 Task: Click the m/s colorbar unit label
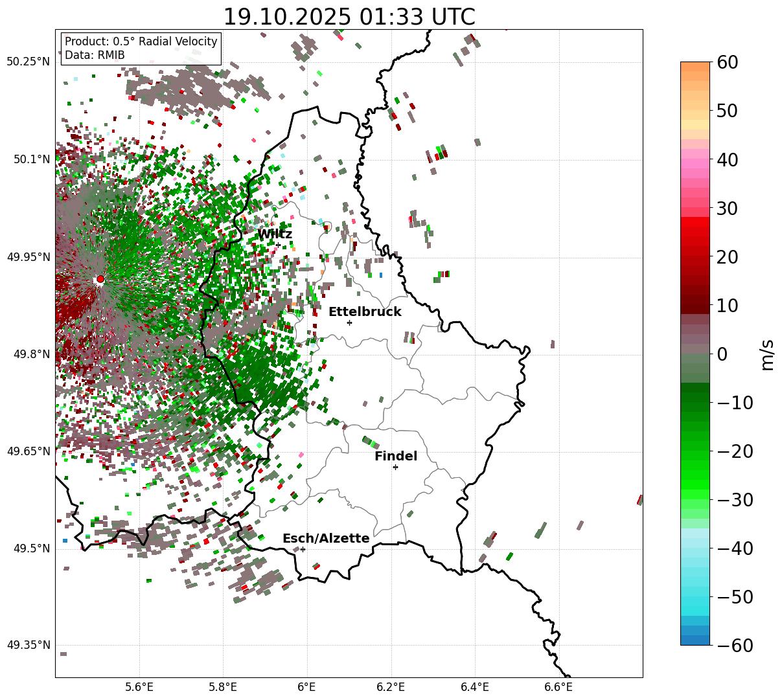pyautogui.click(x=767, y=354)
